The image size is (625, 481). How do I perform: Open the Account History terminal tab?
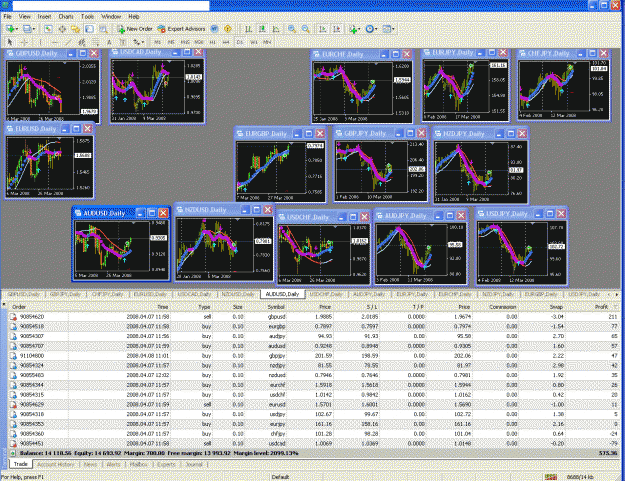pyautogui.click(x=55, y=464)
